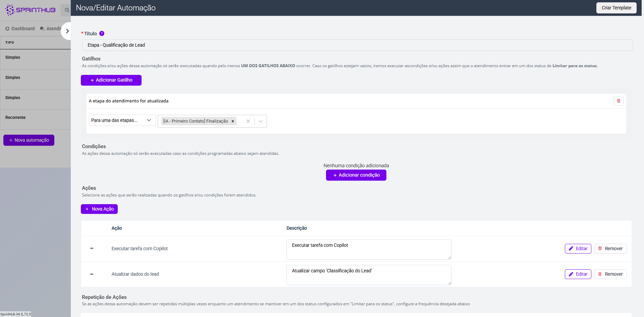This screenshot has height=317, width=644.
Task: Grab drag handle of Atualizar dados do lead row
Action: [92, 274]
